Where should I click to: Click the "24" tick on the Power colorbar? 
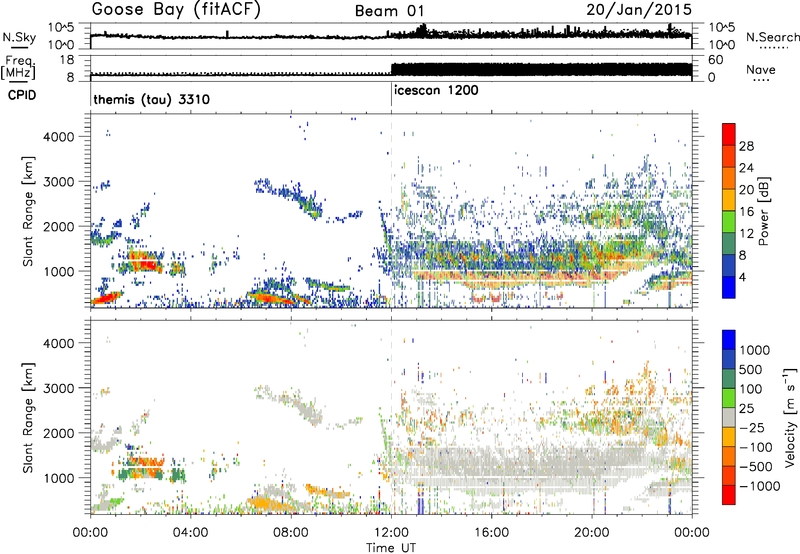point(746,168)
